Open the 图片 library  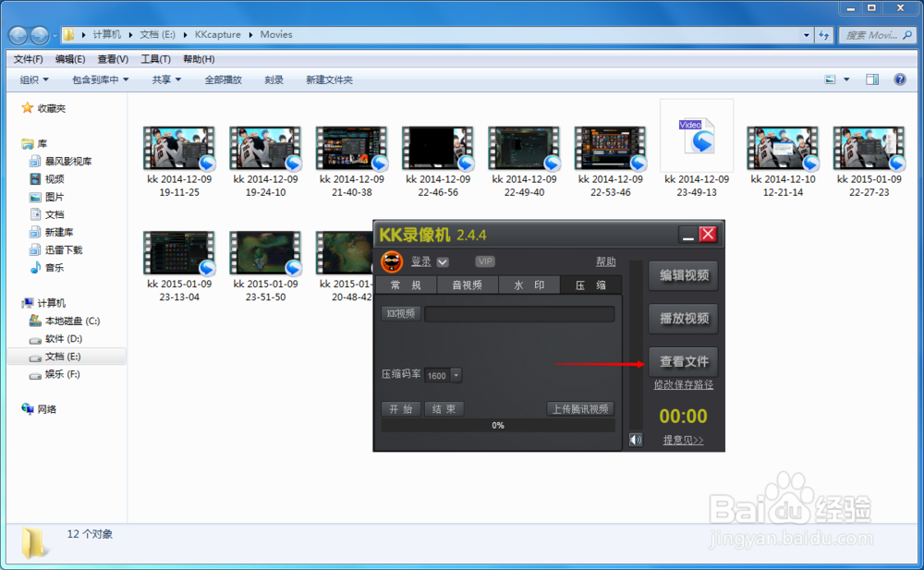point(46,197)
